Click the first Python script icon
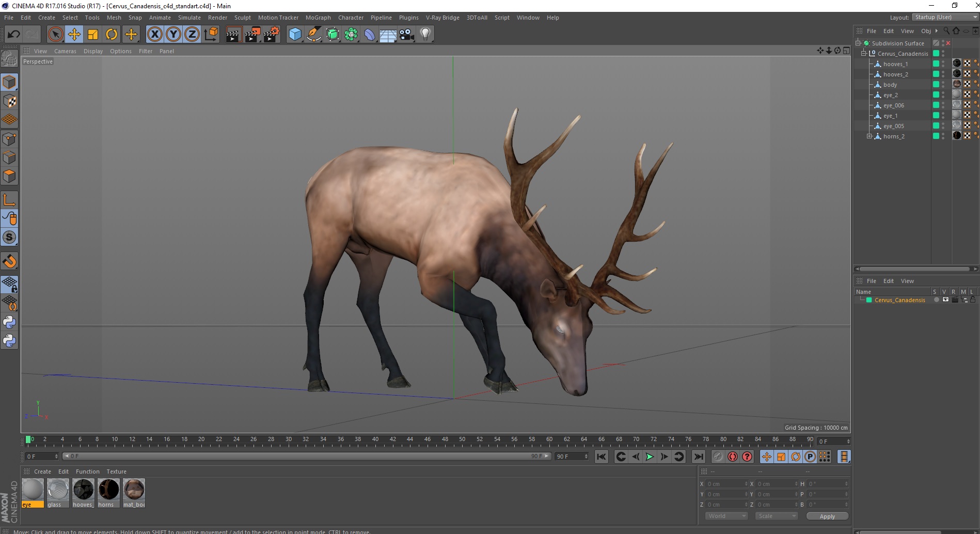 (9, 322)
